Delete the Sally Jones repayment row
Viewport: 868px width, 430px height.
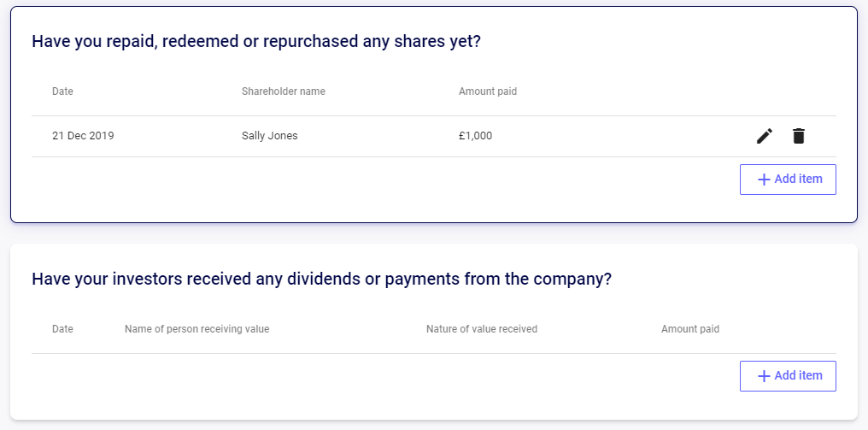pyautogui.click(x=798, y=136)
